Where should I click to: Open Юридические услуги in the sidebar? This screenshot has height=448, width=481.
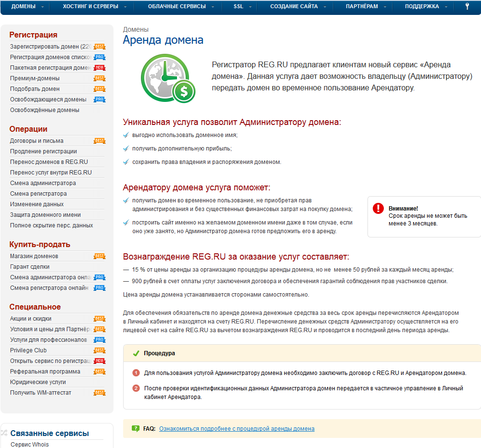click(x=38, y=382)
